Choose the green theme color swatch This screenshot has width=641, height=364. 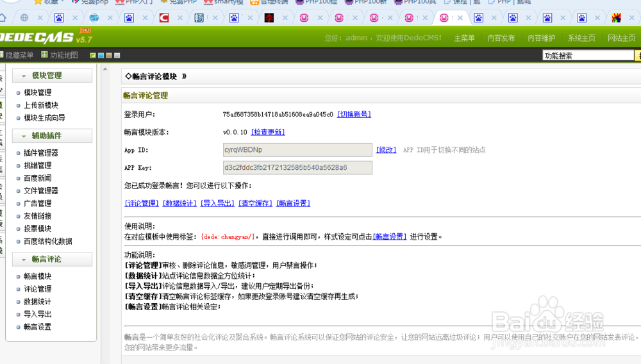tap(93, 55)
